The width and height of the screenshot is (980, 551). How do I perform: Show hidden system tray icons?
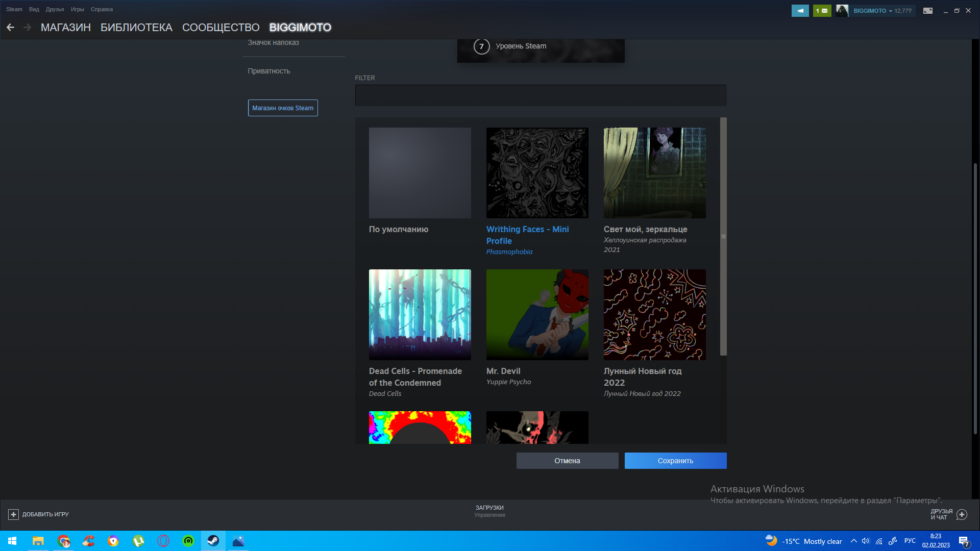coord(853,541)
